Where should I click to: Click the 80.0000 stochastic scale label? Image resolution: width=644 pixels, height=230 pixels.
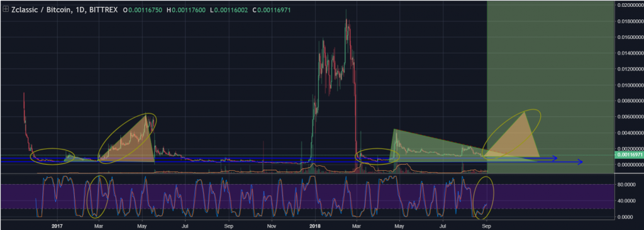click(626, 184)
